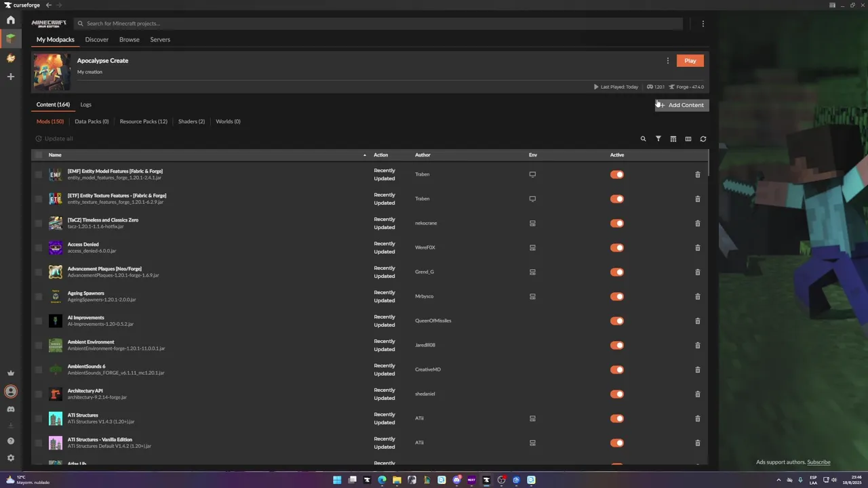Select the Minecraft grass block game icon
This screenshot has height=488, width=868.
tap(10, 39)
